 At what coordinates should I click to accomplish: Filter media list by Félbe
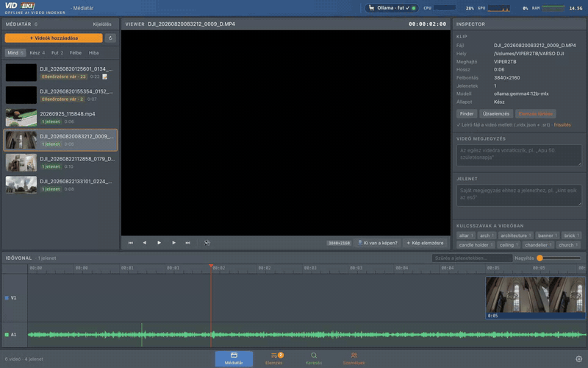coord(76,53)
